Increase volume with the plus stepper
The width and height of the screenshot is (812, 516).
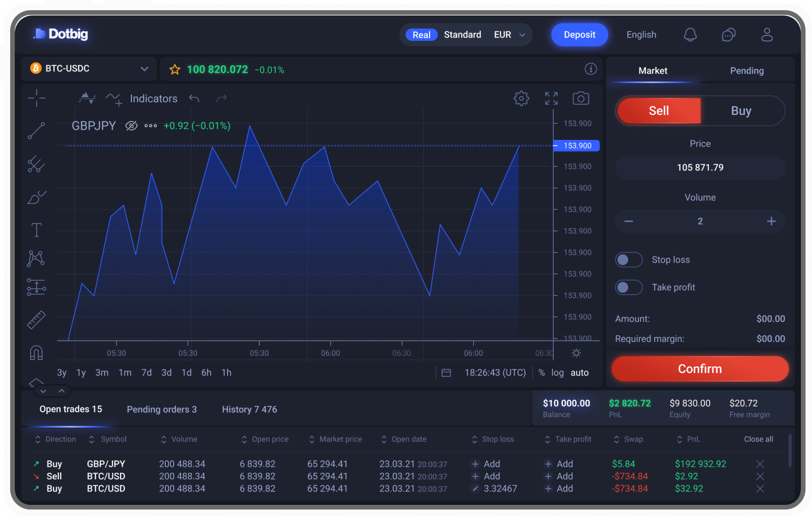click(771, 221)
